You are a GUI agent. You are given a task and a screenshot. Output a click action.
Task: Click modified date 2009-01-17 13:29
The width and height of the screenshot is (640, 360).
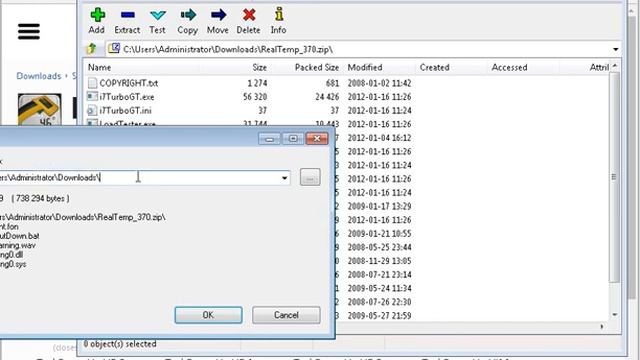(x=379, y=206)
